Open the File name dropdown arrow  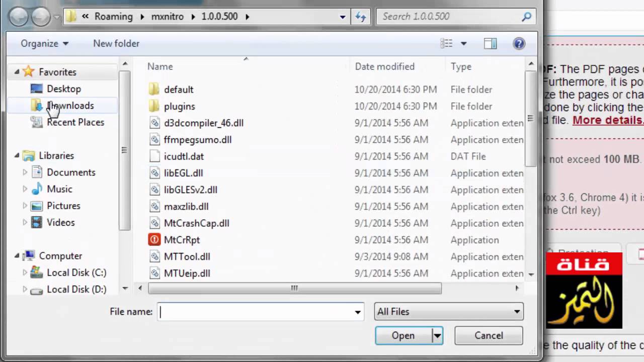pos(358,312)
